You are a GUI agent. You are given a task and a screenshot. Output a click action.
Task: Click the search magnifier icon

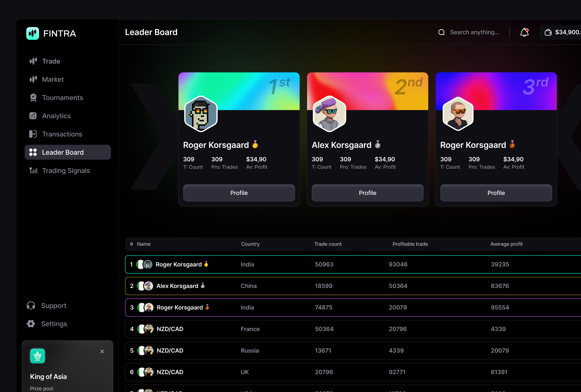pyautogui.click(x=442, y=32)
